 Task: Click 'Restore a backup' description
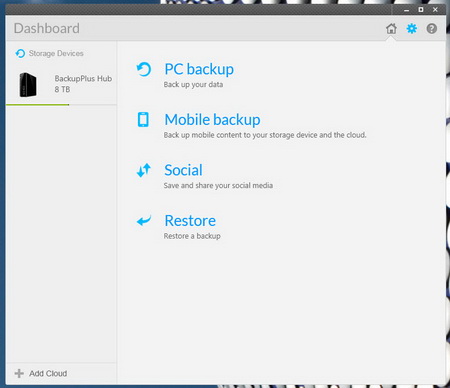point(192,236)
